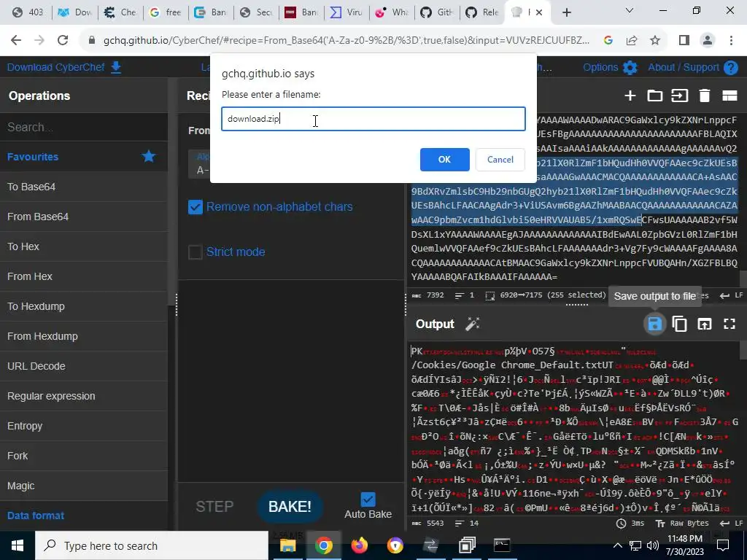747x560 pixels.
Task: Toggle the Auto Bake checkbox
Action: coord(368,499)
